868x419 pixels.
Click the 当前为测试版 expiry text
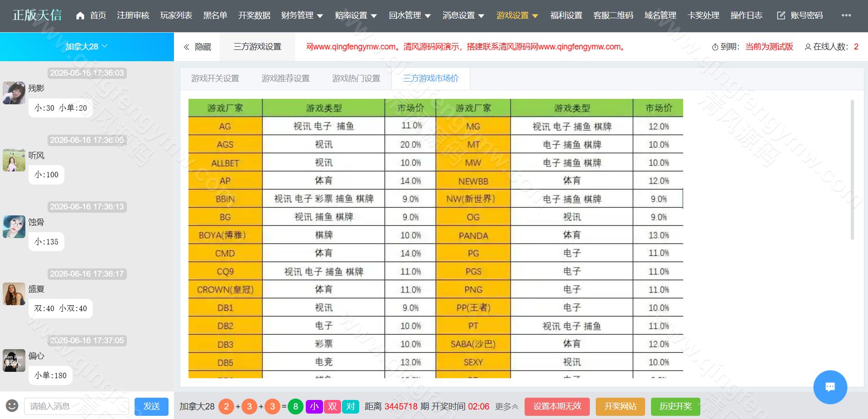click(x=769, y=47)
